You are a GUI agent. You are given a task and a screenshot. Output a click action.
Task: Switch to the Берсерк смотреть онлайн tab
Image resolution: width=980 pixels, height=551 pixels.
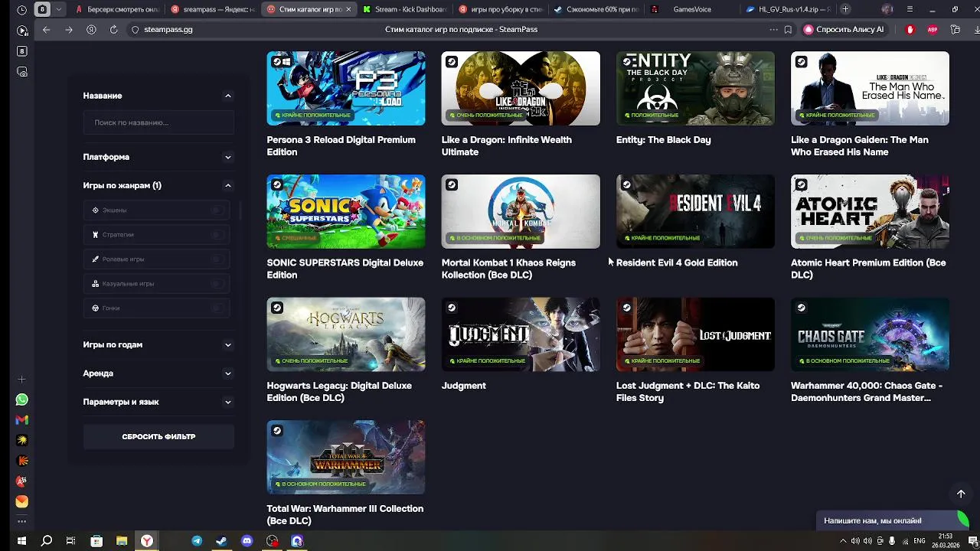117,9
